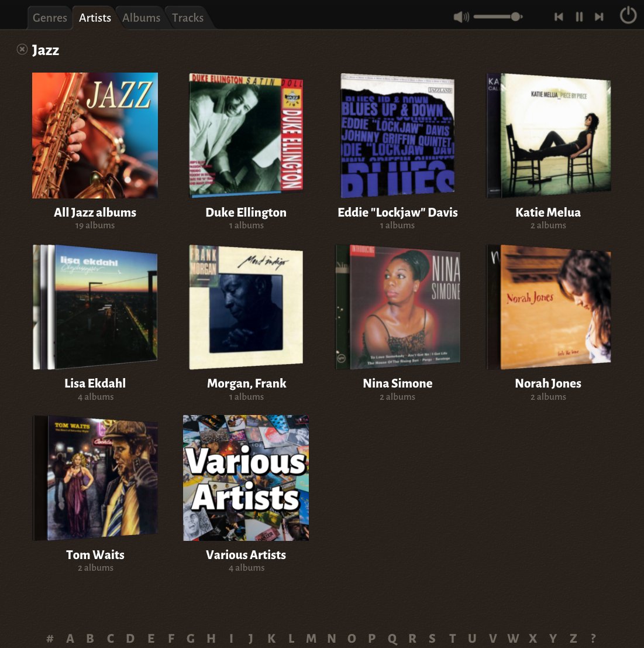This screenshot has width=644, height=648.
Task: Jump to letter T in index
Action: [x=453, y=639]
